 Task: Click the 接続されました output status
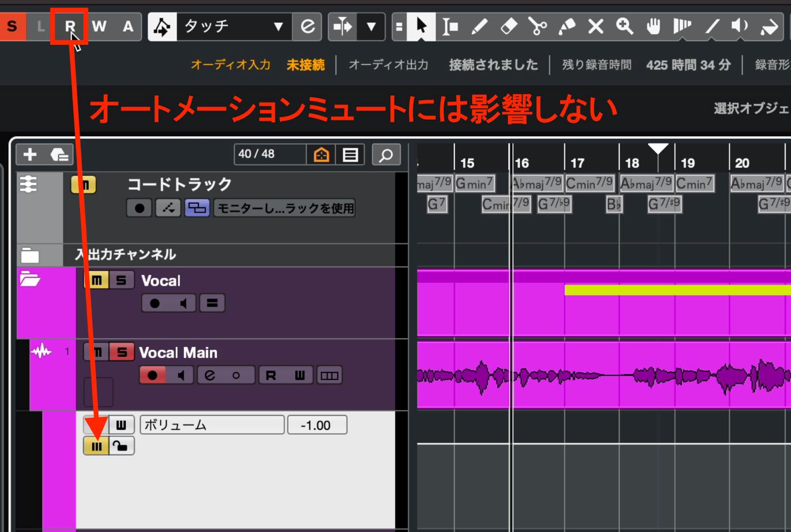tap(493, 65)
